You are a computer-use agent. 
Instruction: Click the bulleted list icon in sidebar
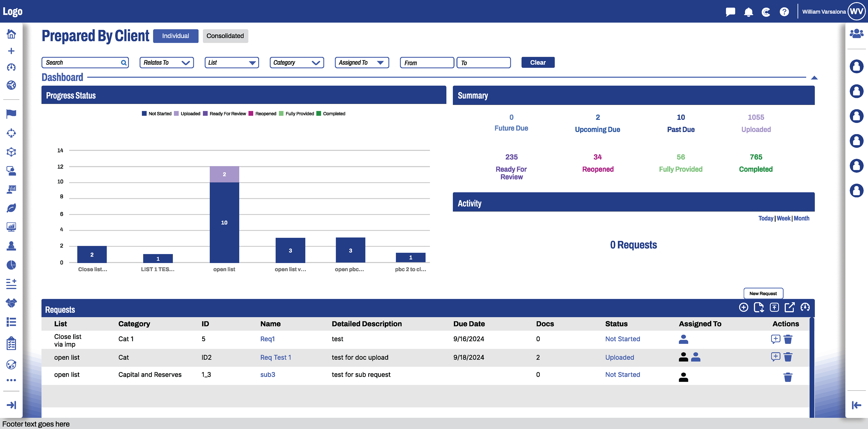pyautogui.click(x=11, y=322)
